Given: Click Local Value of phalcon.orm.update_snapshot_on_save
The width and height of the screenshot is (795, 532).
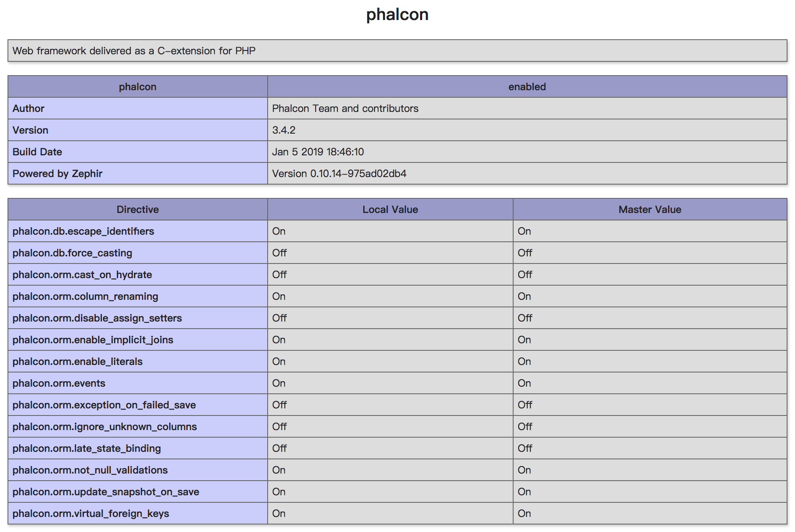Looking at the screenshot, I should (279, 492).
